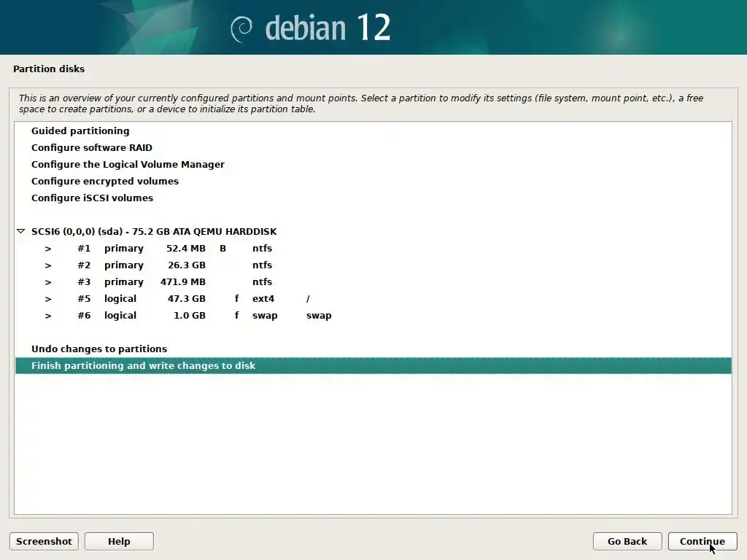Click the 47.3 GB size value
The height and width of the screenshot is (560, 747).
pos(186,298)
